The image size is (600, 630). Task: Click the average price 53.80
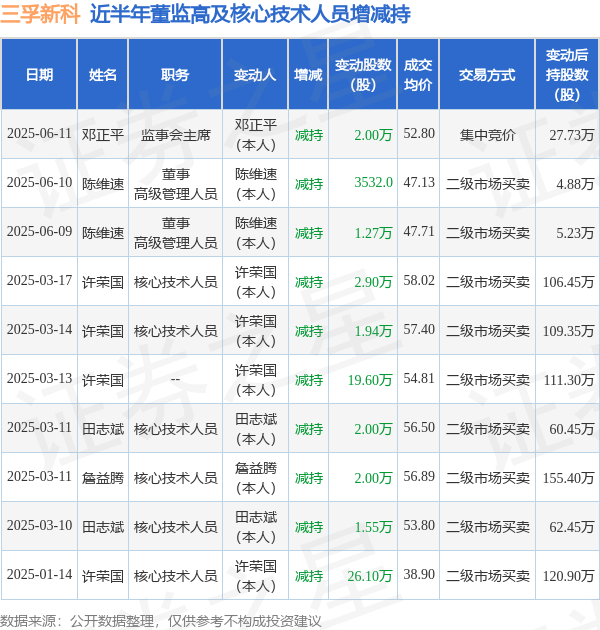[x=419, y=526]
